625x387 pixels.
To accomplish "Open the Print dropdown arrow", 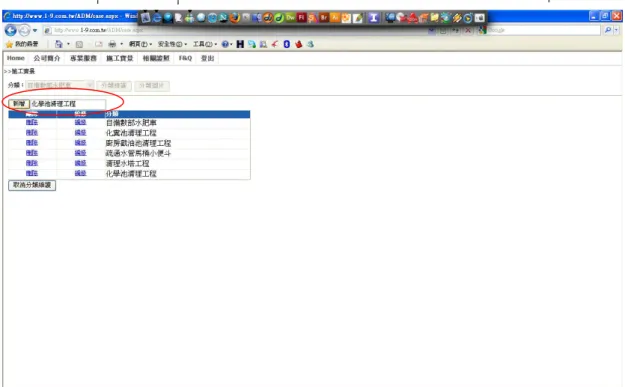I will point(122,44).
